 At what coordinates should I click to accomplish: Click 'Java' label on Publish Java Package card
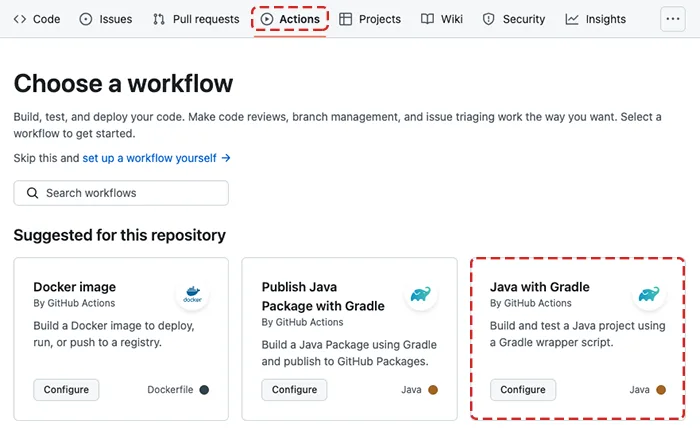pos(411,390)
